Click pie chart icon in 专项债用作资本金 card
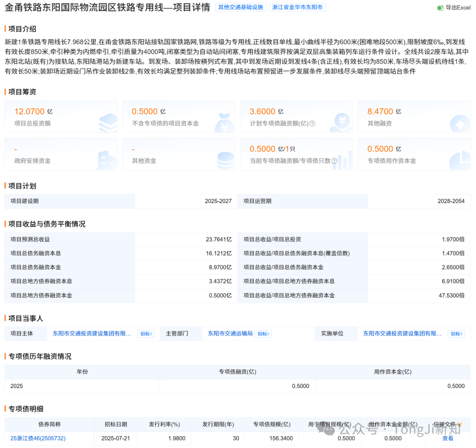 460,160
